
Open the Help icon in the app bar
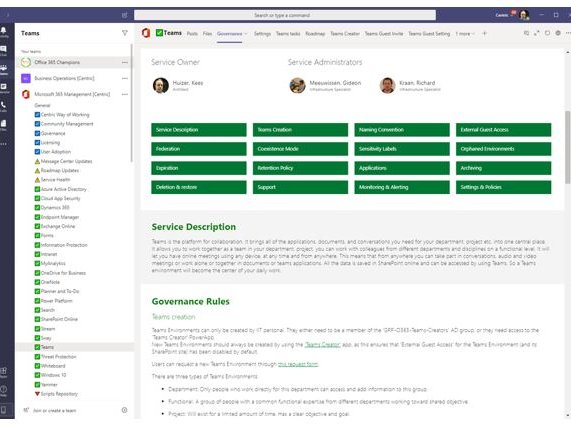tap(4, 391)
